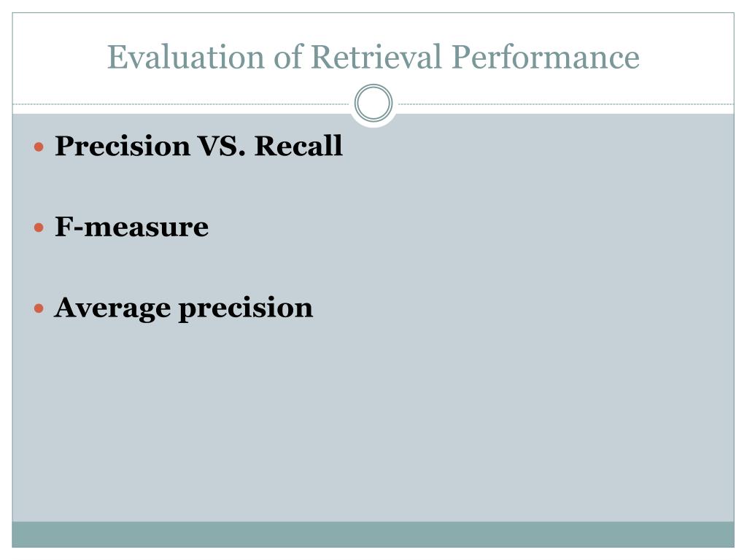This screenshot has width=747, height=560.
Task: Select the F-measure bullet text
Action: pyautogui.click(x=131, y=227)
